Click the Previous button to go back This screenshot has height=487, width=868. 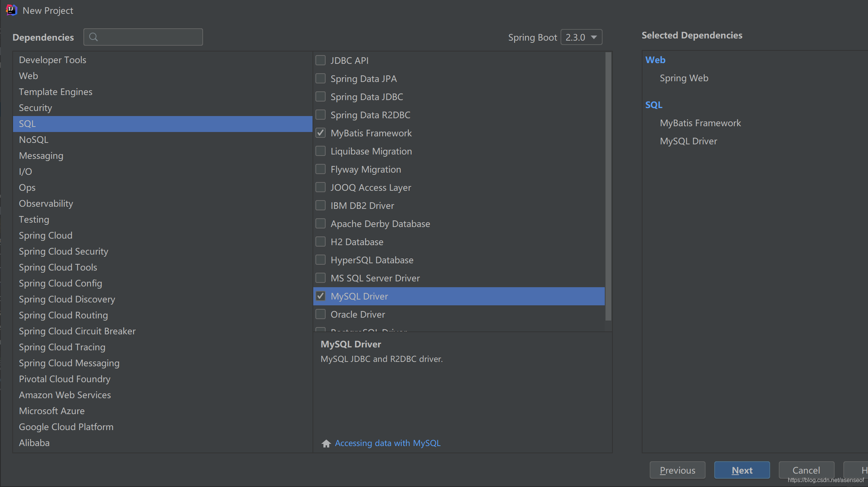(678, 470)
